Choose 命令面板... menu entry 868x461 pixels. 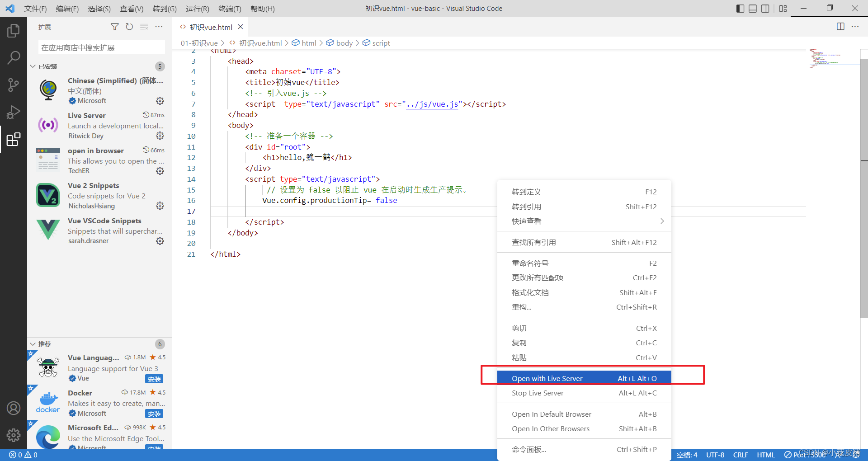click(584, 449)
